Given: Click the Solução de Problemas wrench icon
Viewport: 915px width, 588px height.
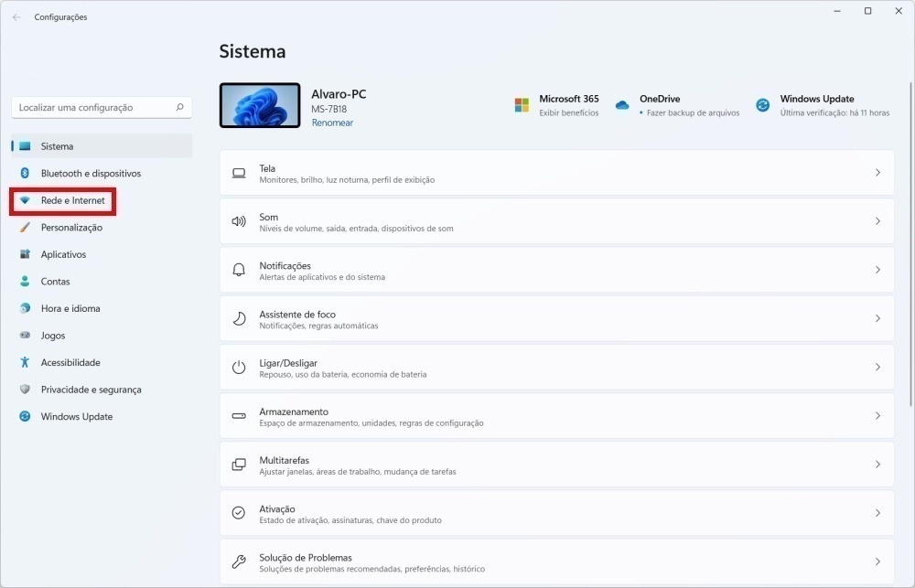Looking at the screenshot, I should pos(239,561).
